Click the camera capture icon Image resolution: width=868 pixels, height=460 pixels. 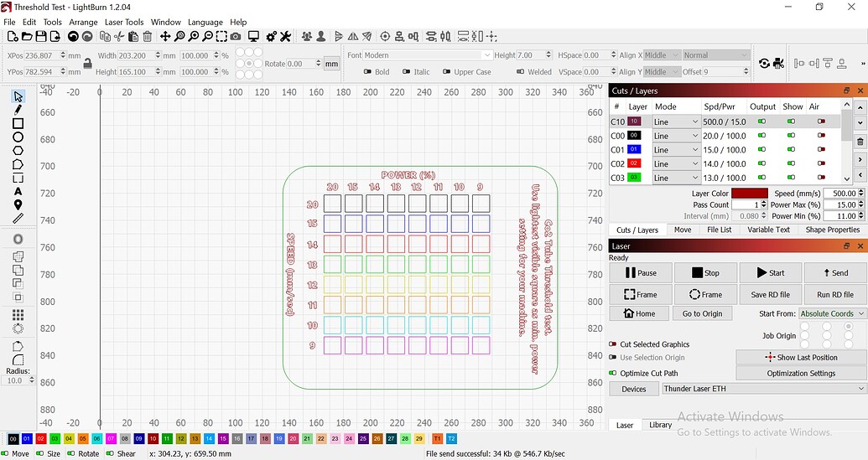(x=236, y=37)
